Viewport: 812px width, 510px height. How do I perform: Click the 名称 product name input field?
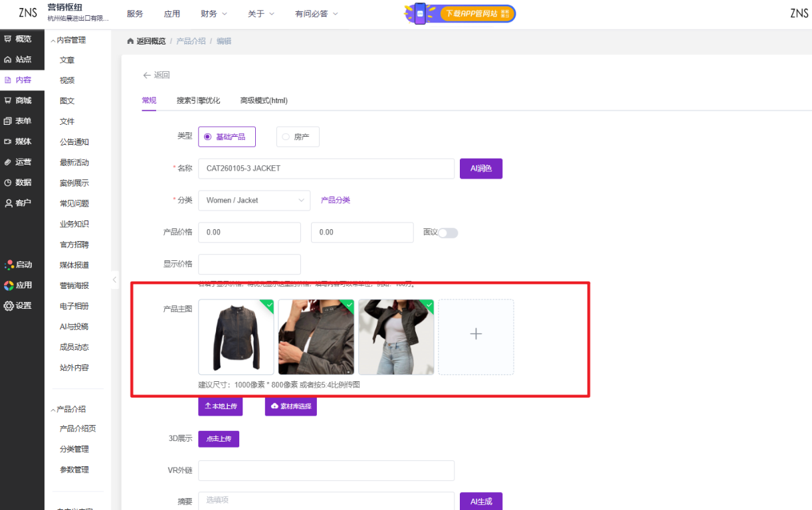326,169
